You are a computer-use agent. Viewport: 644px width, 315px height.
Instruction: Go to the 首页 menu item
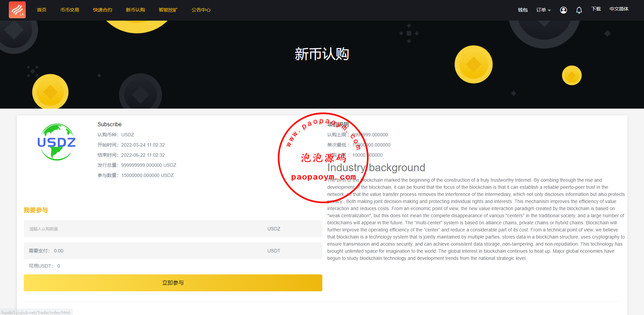point(42,10)
